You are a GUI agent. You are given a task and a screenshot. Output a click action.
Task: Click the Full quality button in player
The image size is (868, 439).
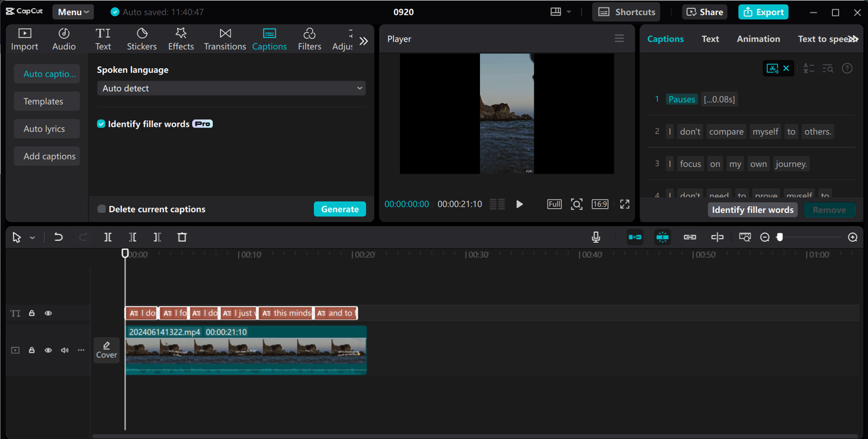pos(554,204)
